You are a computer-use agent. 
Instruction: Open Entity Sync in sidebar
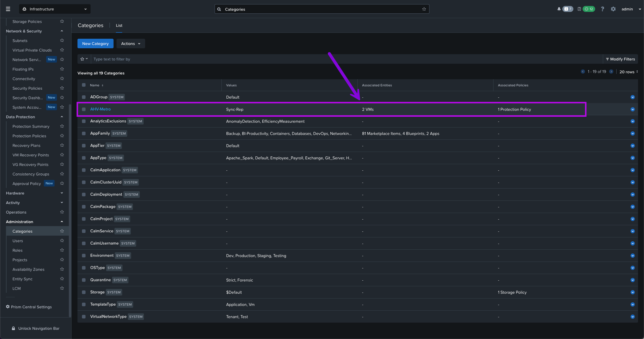pyautogui.click(x=22, y=279)
